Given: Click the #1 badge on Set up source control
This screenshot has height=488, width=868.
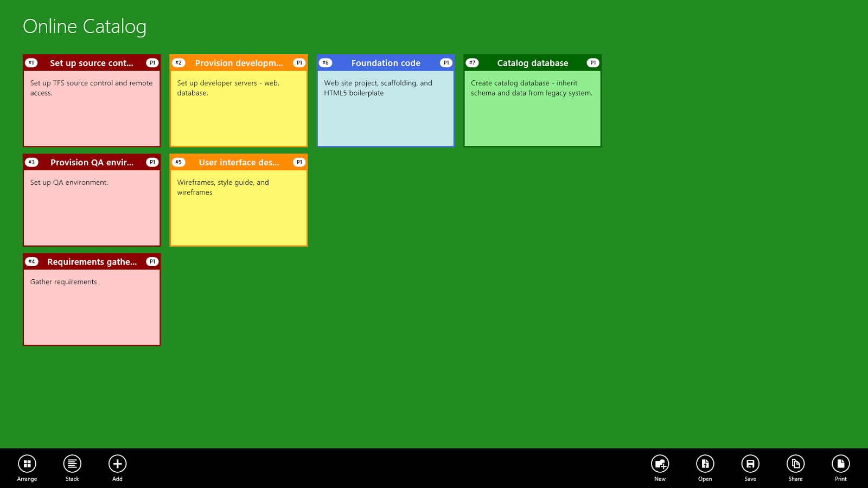Looking at the screenshot, I should click(31, 62).
